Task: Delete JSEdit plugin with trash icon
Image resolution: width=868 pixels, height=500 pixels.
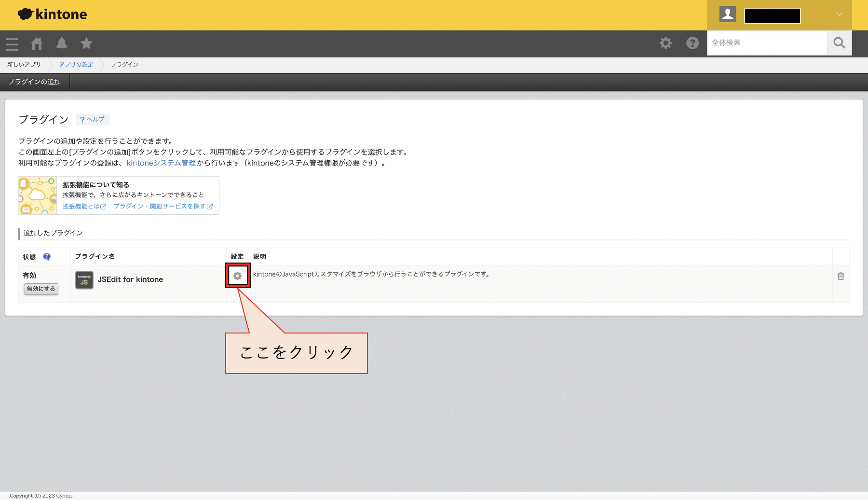Action: pyautogui.click(x=841, y=276)
